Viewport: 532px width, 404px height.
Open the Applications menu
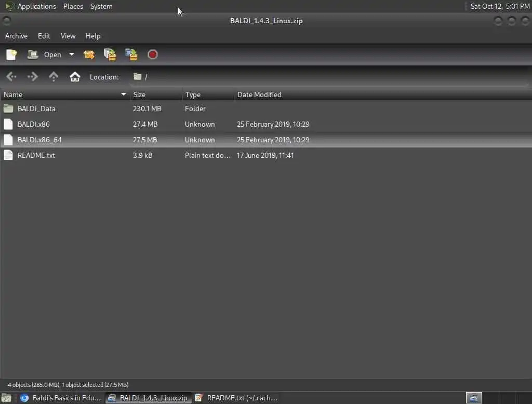click(x=37, y=6)
